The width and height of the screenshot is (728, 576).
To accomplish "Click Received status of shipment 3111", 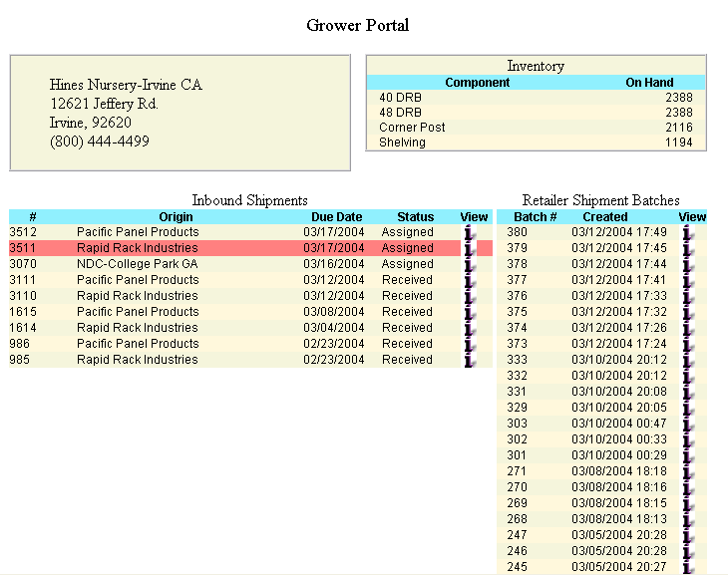I will click(x=407, y=280).
